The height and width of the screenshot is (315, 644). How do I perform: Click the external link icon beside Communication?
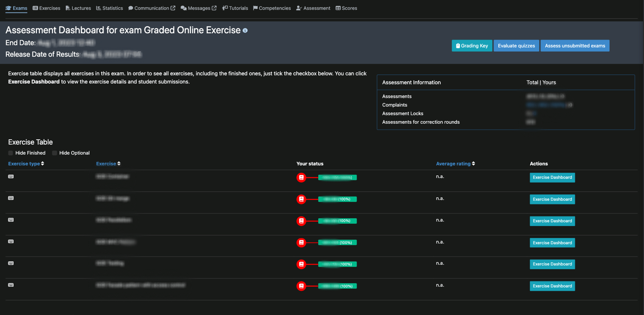click(173, 8)
